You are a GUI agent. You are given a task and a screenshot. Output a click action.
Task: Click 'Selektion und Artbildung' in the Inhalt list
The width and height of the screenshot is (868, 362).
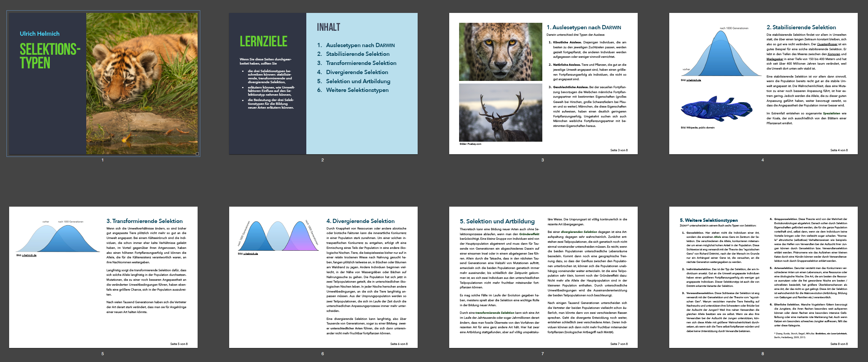[358, 81]
